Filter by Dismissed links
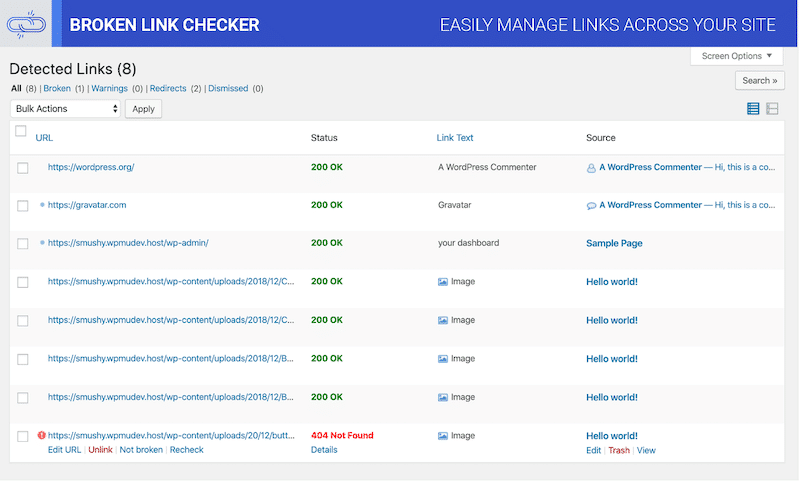 coord(228,88)
